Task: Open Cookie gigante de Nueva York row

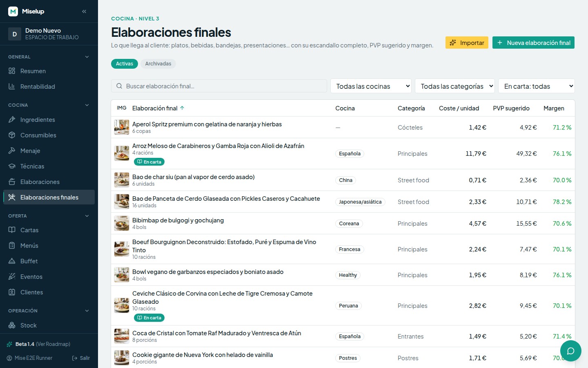Action: (x=343, y=358)
